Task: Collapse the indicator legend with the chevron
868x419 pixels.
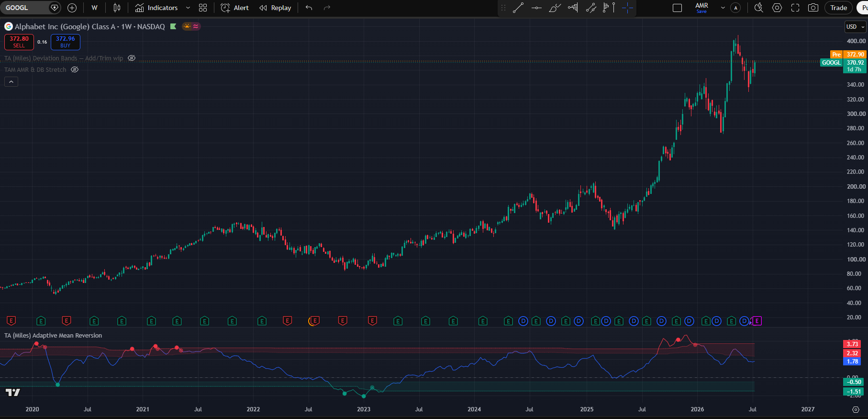Action: point(11,82)
